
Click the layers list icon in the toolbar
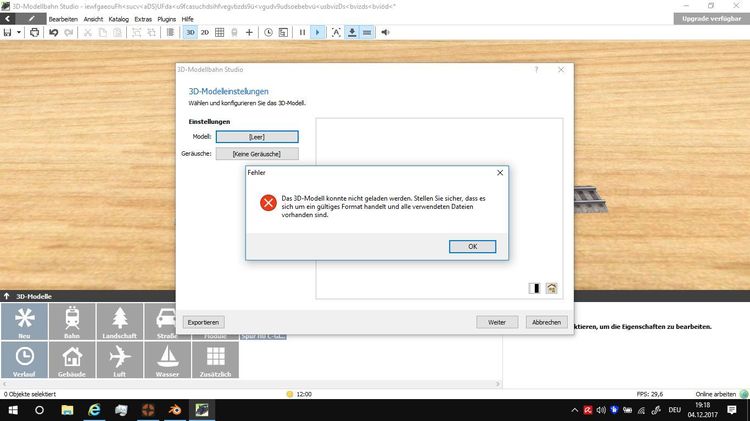[170, 33]
